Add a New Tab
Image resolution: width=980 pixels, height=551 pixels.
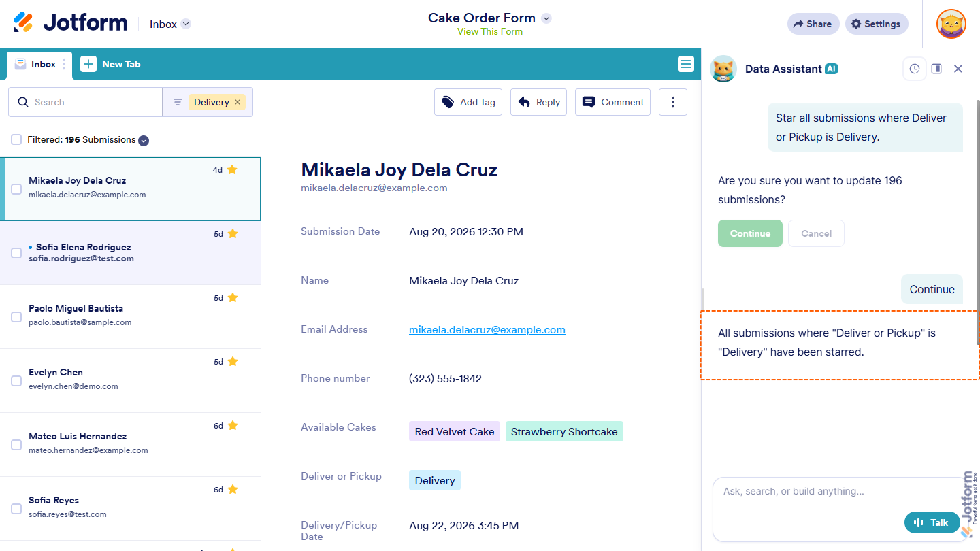point(110,64)
